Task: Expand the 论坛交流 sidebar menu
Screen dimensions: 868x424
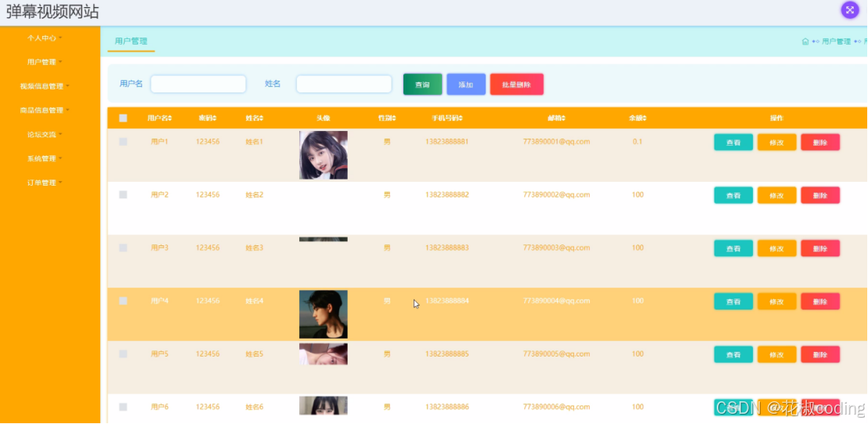Action: (45, 135)
